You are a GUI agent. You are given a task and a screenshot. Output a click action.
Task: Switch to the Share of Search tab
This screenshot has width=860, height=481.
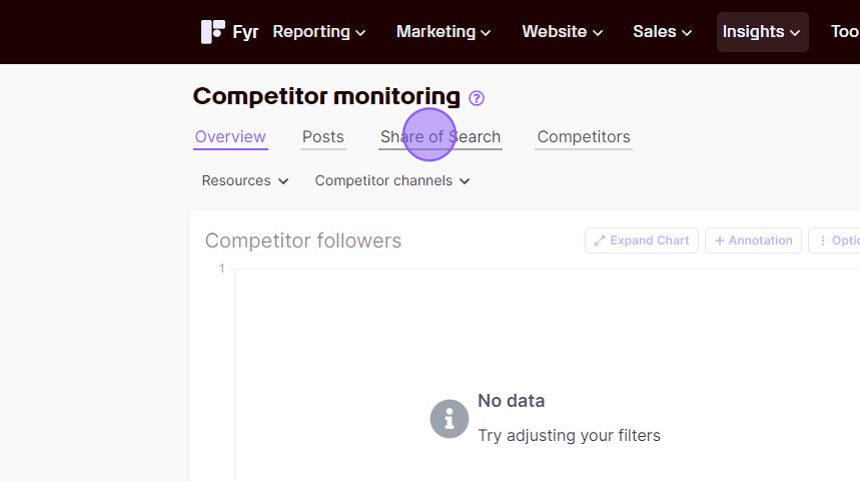[440, 137]
